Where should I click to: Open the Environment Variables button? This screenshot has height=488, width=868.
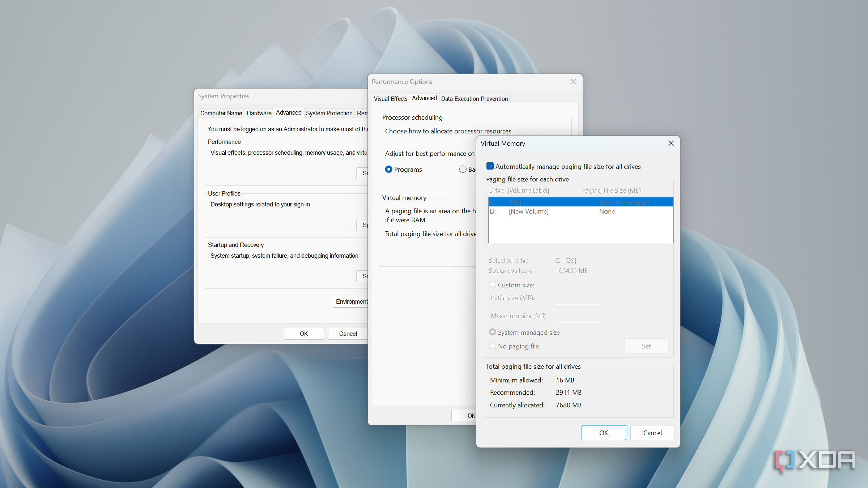click(350, 301)
